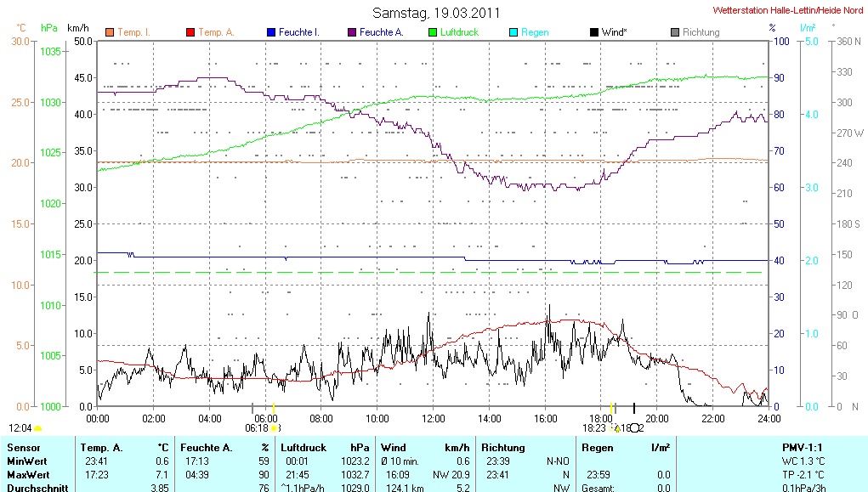Click the red Temp. A. legend swatch
Viewport: 868px width, 492px height.
(x=190, y=32)
